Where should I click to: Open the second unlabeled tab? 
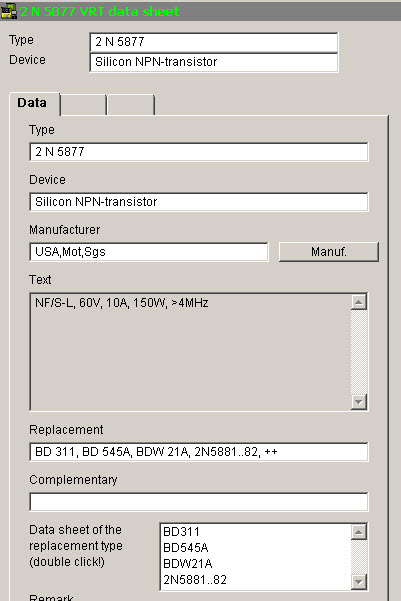coord(84,105)
